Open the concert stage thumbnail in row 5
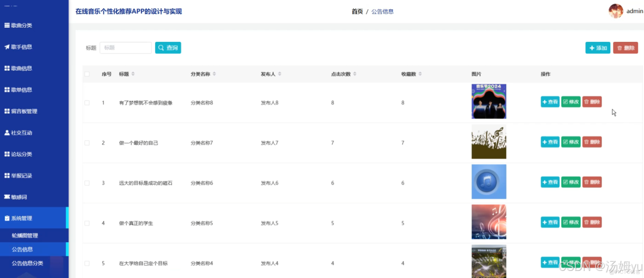This screenshot has height=278, width=644. point(489,261)
